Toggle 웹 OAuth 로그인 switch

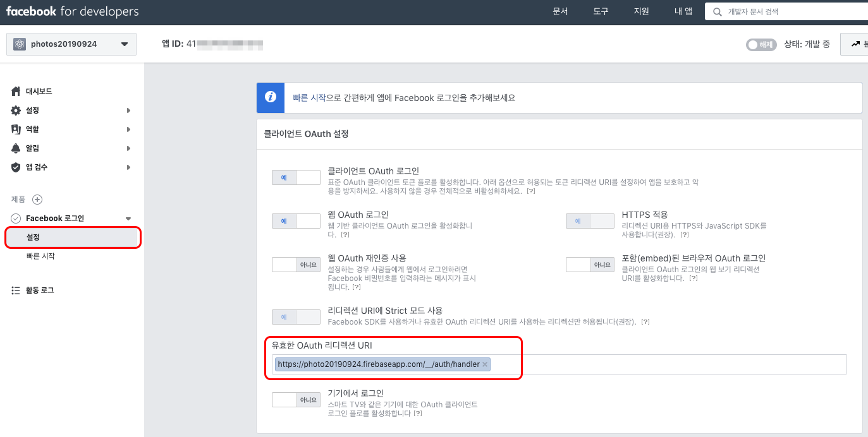(x=296, y=221)
